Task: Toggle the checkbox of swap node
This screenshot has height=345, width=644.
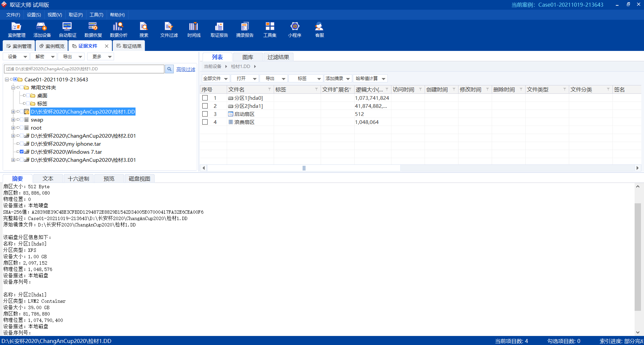Action: (22, 120)
